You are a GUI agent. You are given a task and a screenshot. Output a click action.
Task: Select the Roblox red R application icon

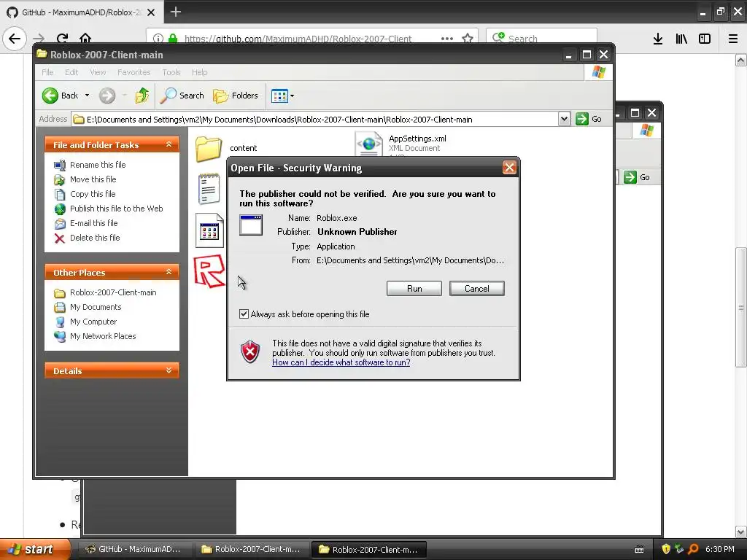pos(209,271)
